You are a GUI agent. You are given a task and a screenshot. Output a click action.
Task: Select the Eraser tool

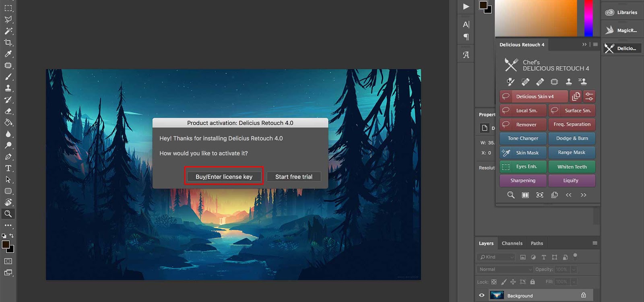(x=8, y=111)
